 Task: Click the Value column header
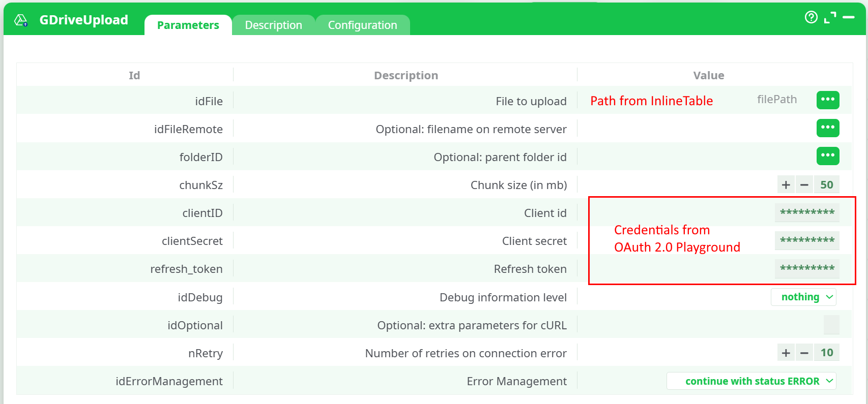click(x=709, y=76)
